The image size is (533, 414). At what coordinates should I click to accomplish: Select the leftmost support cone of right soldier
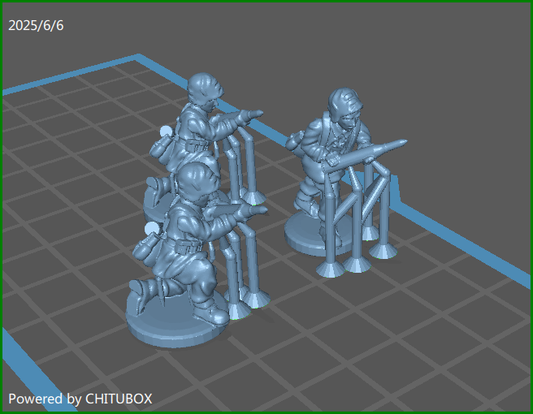pyautogui.click(x=330, y=270)
